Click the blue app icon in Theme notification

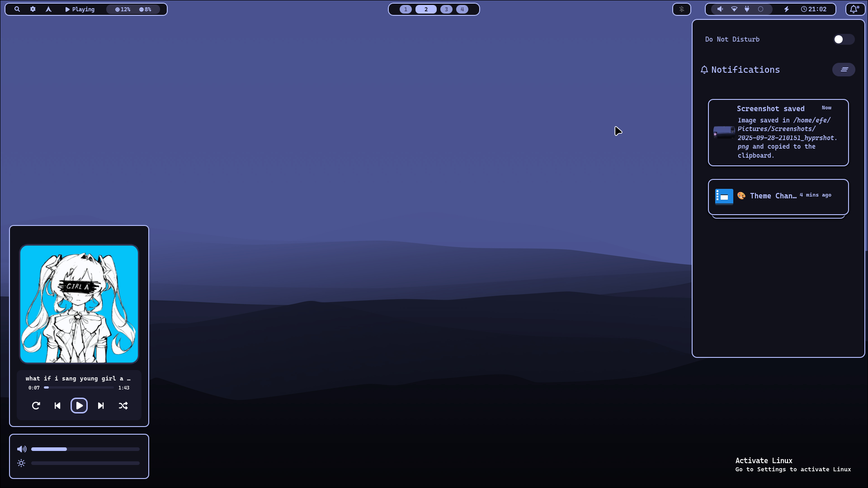[724, 197]
